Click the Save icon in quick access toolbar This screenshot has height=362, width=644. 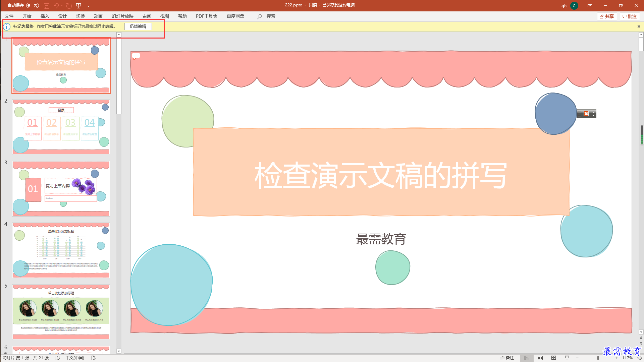click(47, 6)
